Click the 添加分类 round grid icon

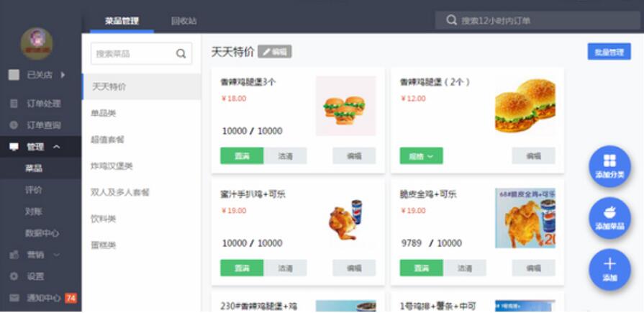click(x=609, y=166)
